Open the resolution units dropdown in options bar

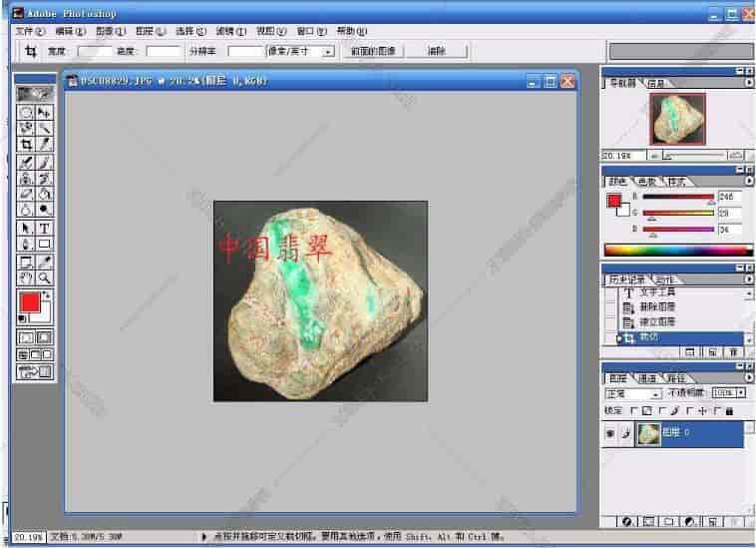(x=328, y=51)
